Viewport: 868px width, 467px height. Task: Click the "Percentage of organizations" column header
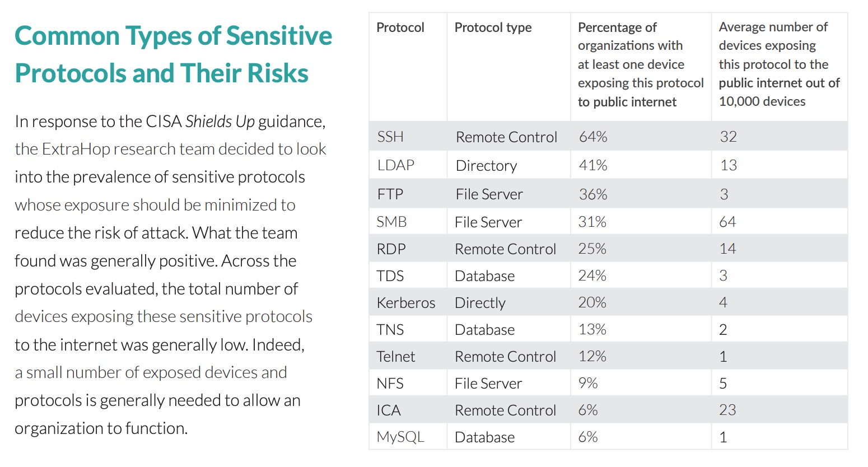coord(640,64)
